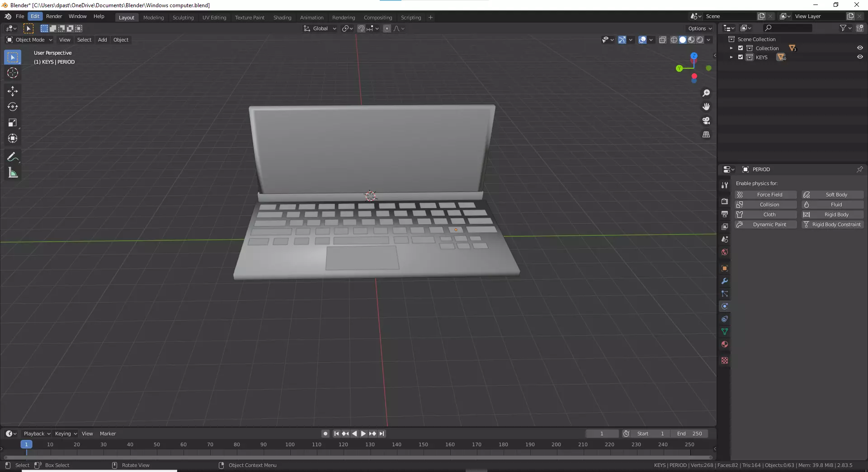This screenshot has height=472, width=868.
Task: Toggle auto keying record button
Action: [x=325, y=434]
